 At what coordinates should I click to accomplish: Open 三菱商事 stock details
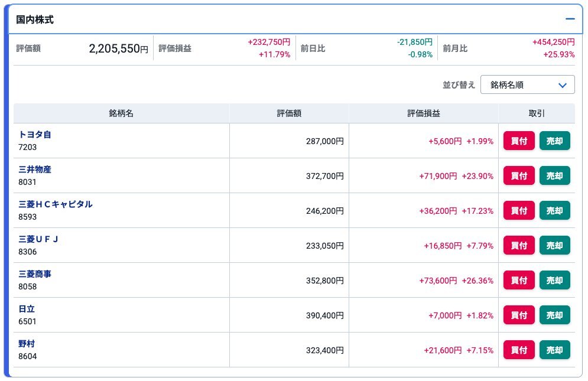click(39, 274)
